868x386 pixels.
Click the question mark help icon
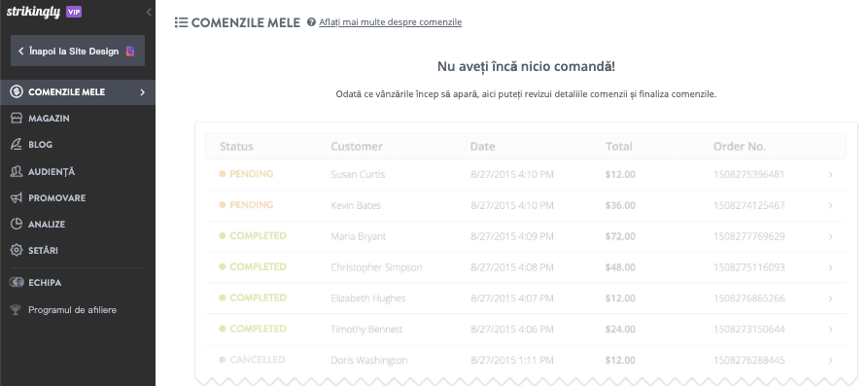point(311,22)
